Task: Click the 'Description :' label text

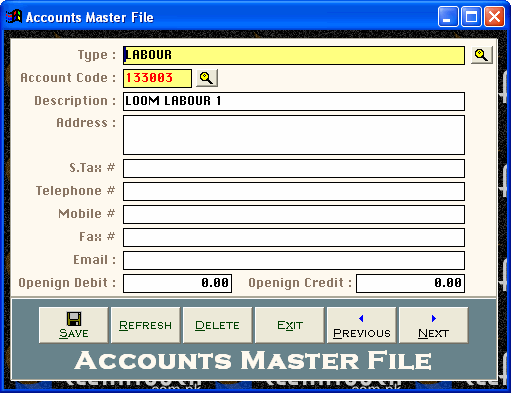Action: pos(75,101)
